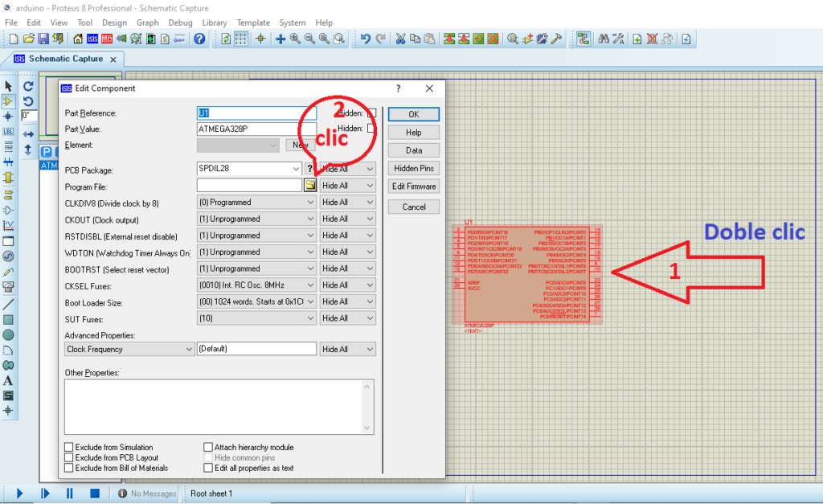Screen dimensions: 823x504
Task: Check the Exclude from Simulation checkbox
Action: click(x=70, y=447)
